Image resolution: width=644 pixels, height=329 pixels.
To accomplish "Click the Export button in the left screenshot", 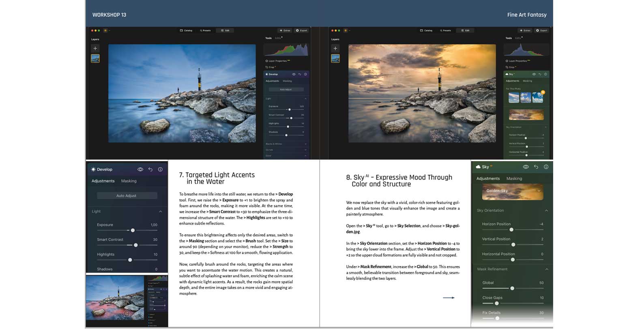I will pyautogui.click(x=302, y=30).
